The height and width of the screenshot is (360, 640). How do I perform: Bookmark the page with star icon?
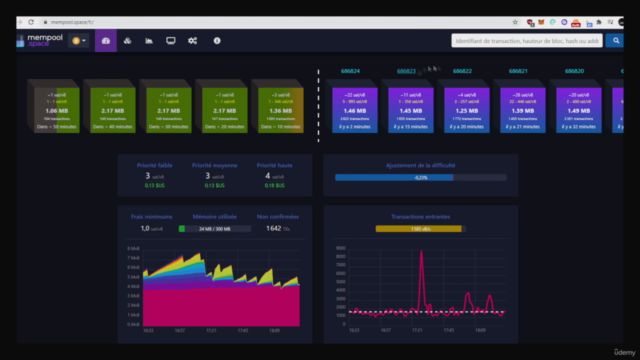515,22
